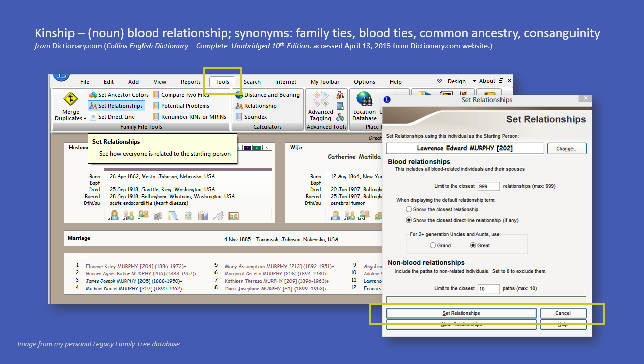The width and height of the screenshot is (644, 364).
Task: Click the wife's single person icon
Action: 335,215
